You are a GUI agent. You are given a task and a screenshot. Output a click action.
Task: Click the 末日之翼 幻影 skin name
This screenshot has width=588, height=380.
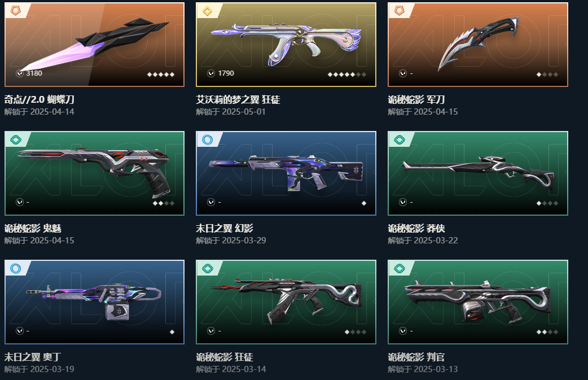click(225, 228)
